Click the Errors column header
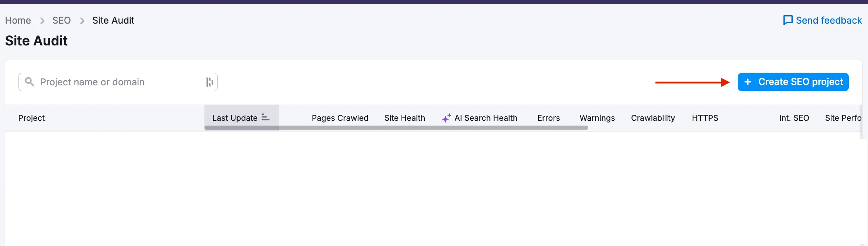Screen dimensions: 868x246 (x=548, y=118)
